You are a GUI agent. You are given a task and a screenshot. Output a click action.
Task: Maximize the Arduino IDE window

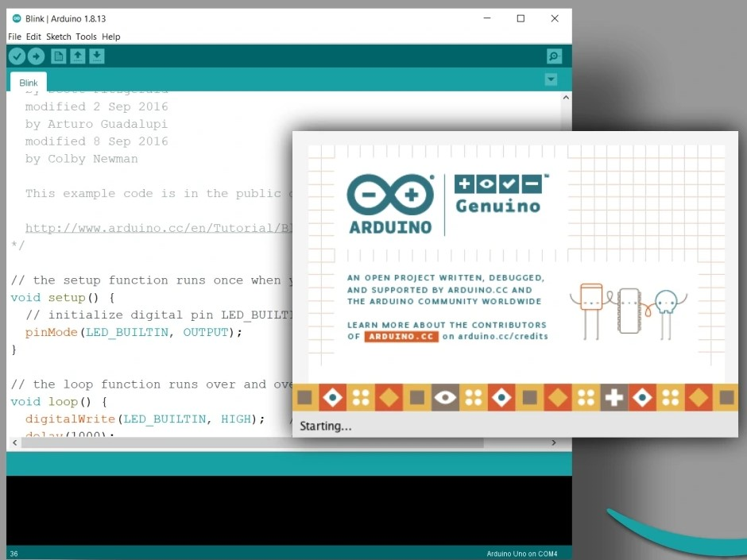[521, 18]
